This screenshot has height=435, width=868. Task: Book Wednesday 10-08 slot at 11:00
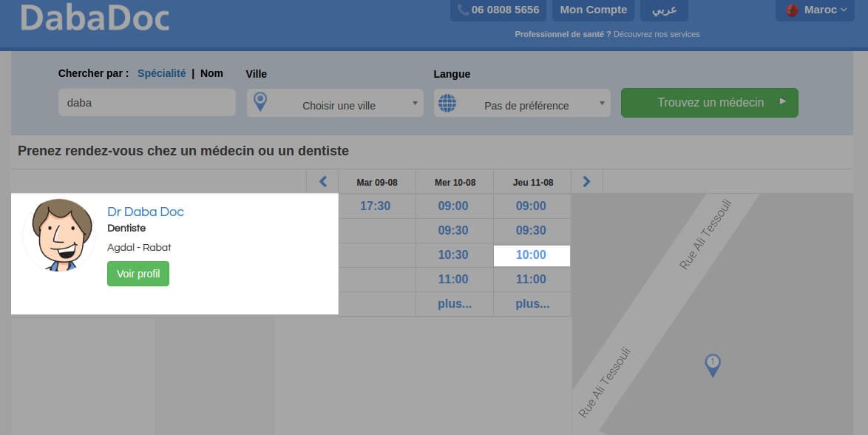point(453,280)
